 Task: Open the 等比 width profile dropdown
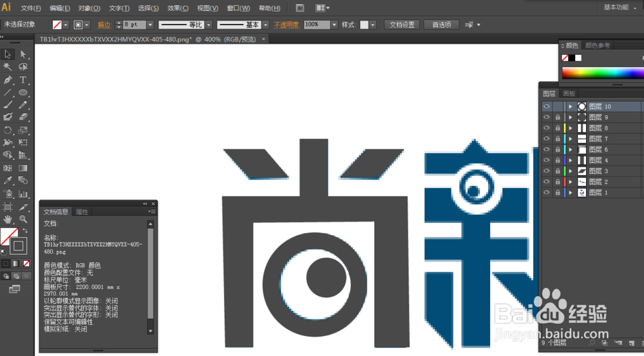click(x=209, y=24)
